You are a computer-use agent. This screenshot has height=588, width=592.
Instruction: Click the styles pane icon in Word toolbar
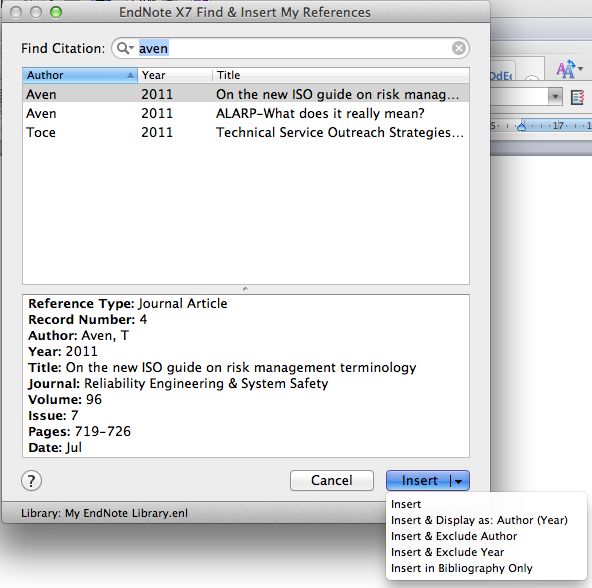pyautogui.click(x=577, y=97)
